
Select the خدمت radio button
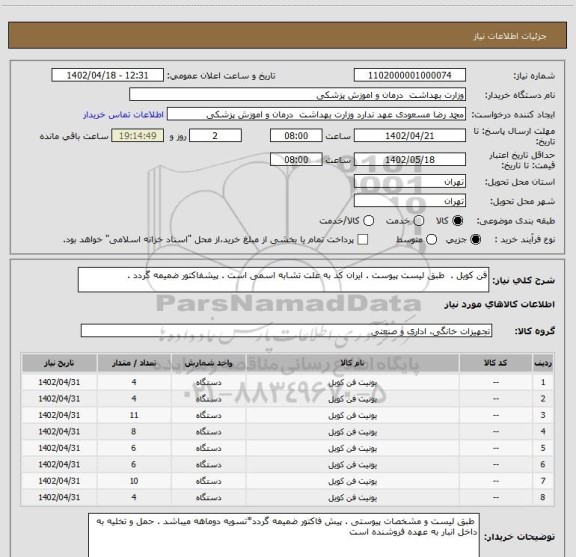(x=419, y=221)
